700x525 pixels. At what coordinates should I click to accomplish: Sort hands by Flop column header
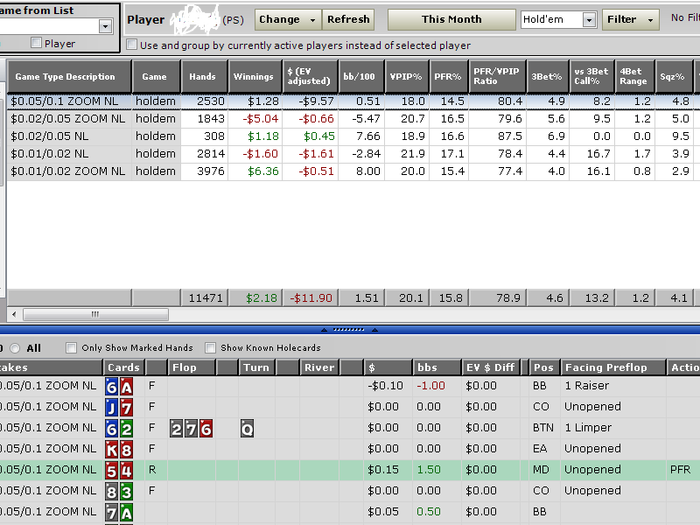coord(191,367)
